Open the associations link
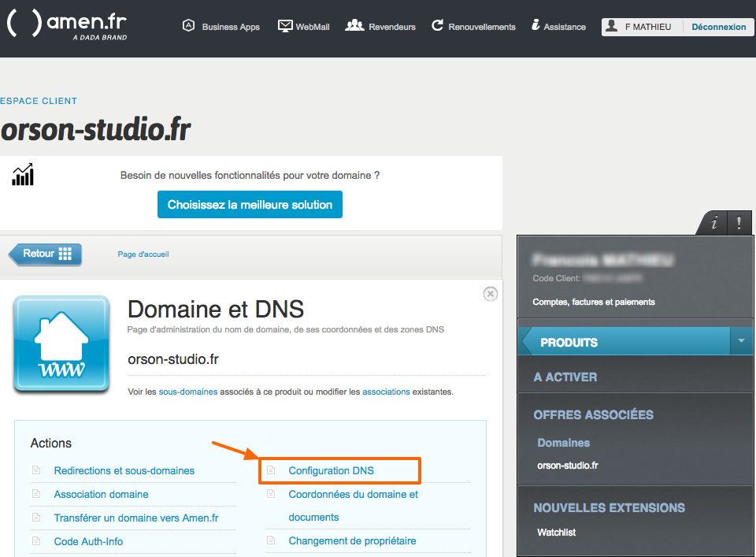This screenshot has height=557, width=756. pyautogui.click(x=386, y=392)
